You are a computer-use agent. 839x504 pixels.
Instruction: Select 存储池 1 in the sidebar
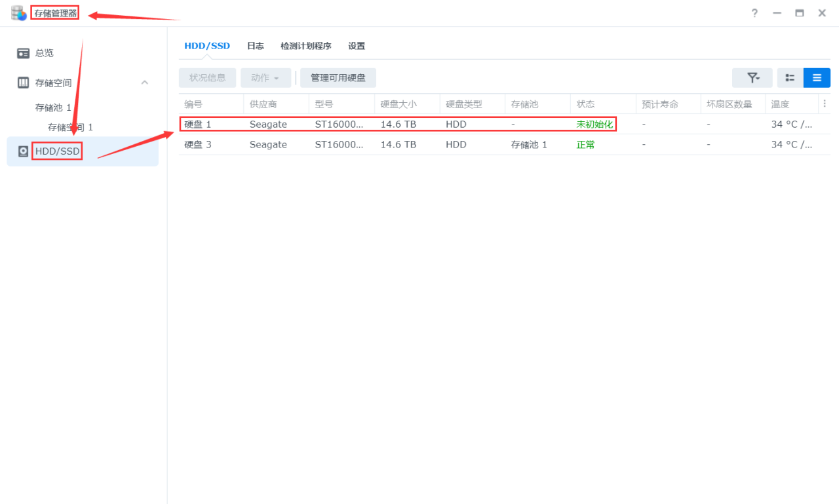pyautogui.click(x=52, y=107)
